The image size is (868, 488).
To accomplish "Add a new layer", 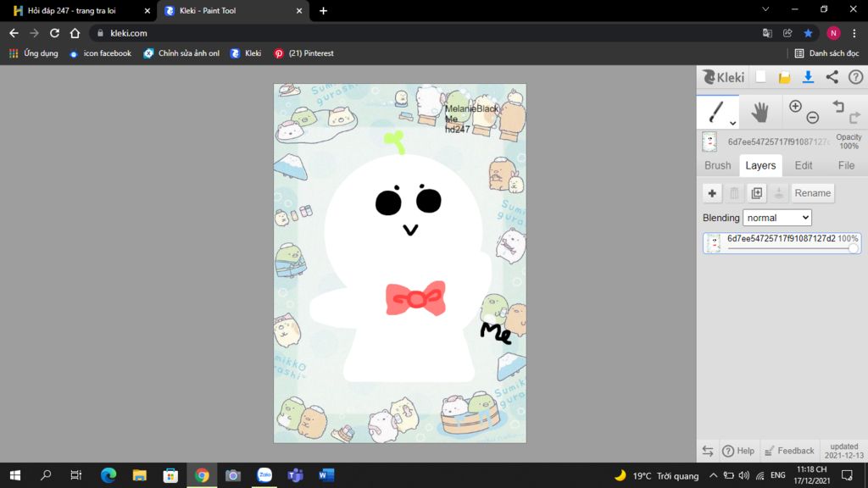I will 712,193.
